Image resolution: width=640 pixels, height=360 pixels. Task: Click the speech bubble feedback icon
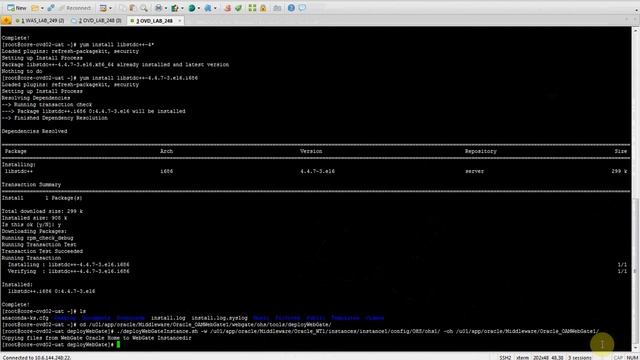pyautogui.click(x=302, y=8)
